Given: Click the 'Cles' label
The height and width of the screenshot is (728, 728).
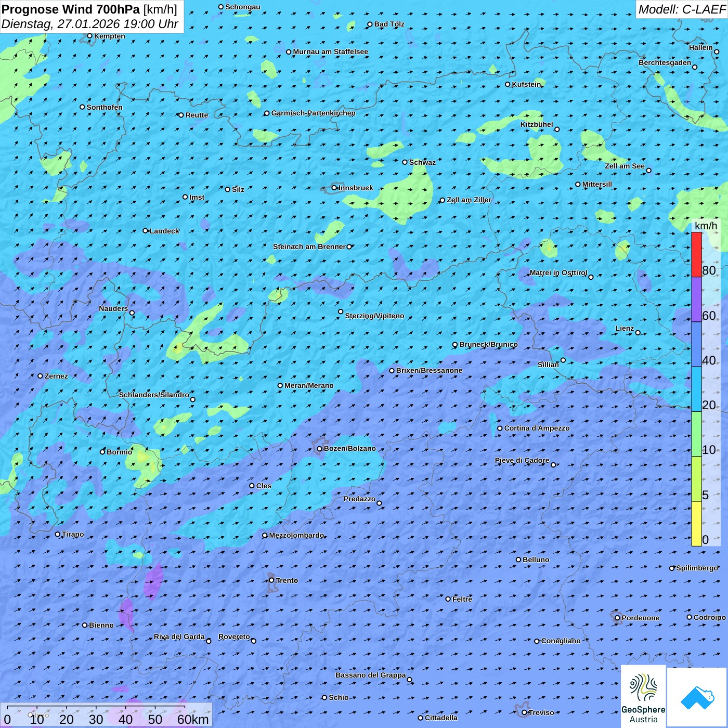Looking at the screenshot, I should 264,486.
